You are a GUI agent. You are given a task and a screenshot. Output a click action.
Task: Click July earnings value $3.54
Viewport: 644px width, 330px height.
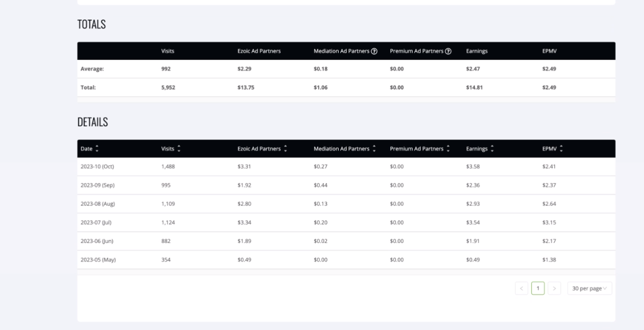[473, 223]
